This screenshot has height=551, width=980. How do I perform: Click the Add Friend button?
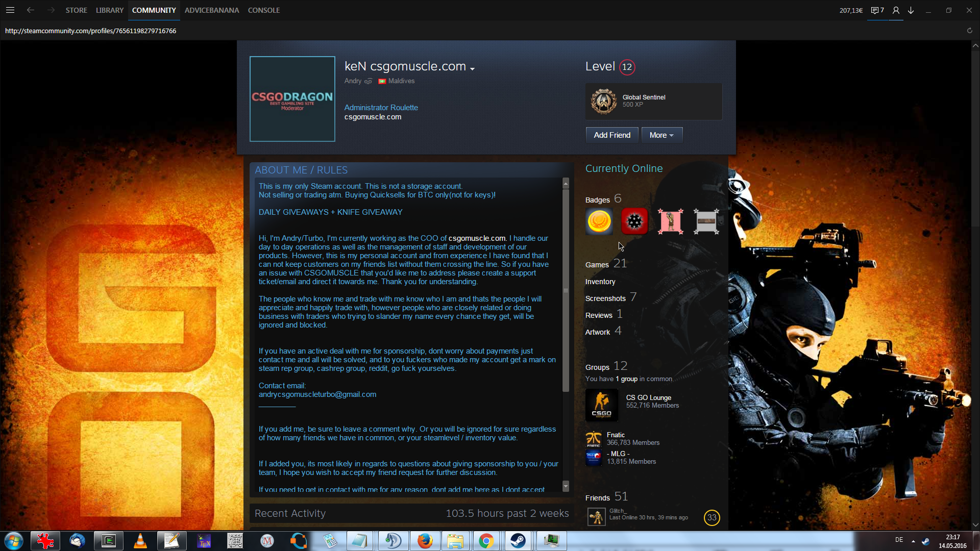612,135
